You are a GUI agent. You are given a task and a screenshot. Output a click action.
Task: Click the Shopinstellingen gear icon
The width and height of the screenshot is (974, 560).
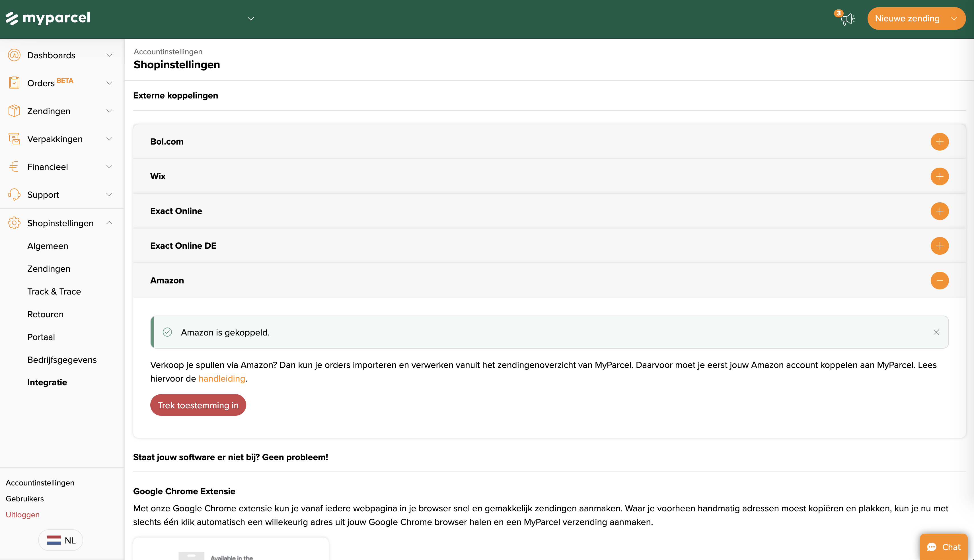pyautogui.click(x=14, y=223)
